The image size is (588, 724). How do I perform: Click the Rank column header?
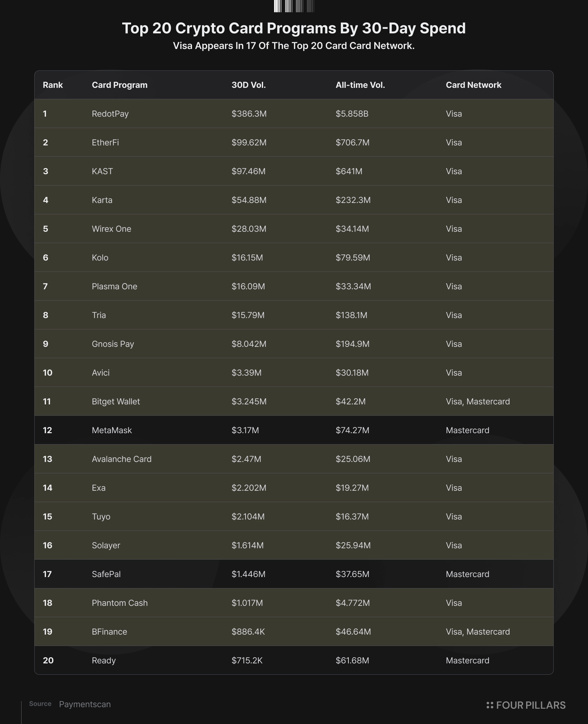(53, 85)
